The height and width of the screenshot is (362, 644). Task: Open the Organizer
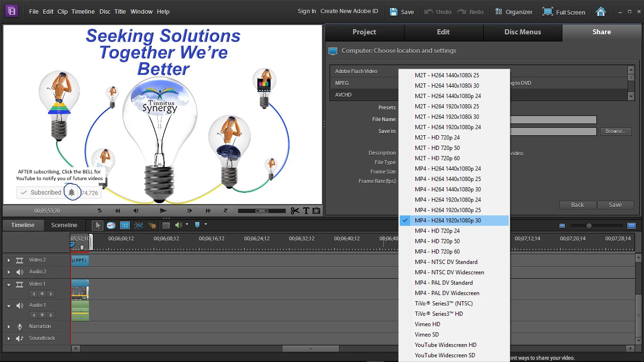coord(513,12)
